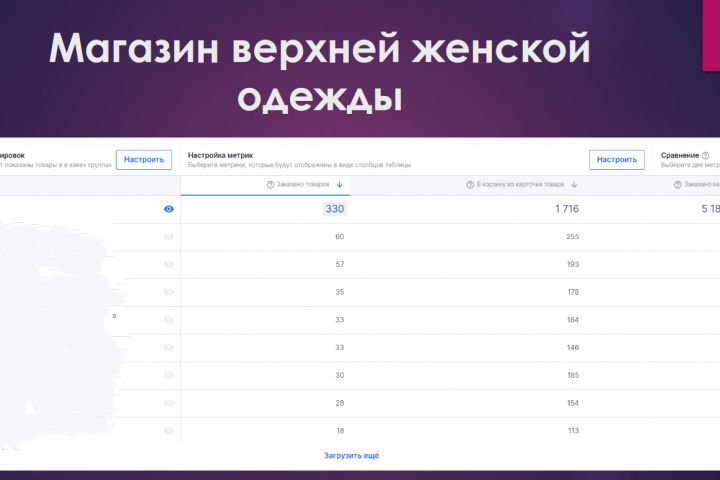Click cell value 184
The width and height of the screenshot is (720, 480).
tap(573, 320)
